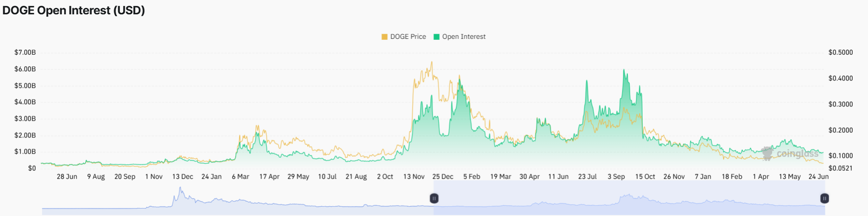Click the 19 Mar date label

pos(501,177)
